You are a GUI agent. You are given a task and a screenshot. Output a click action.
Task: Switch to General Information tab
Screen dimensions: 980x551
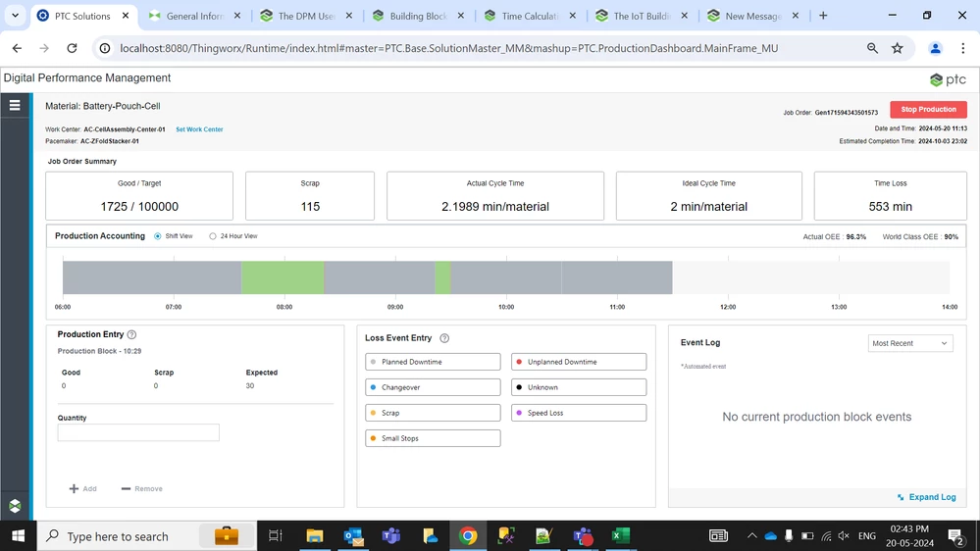point(194,17)
